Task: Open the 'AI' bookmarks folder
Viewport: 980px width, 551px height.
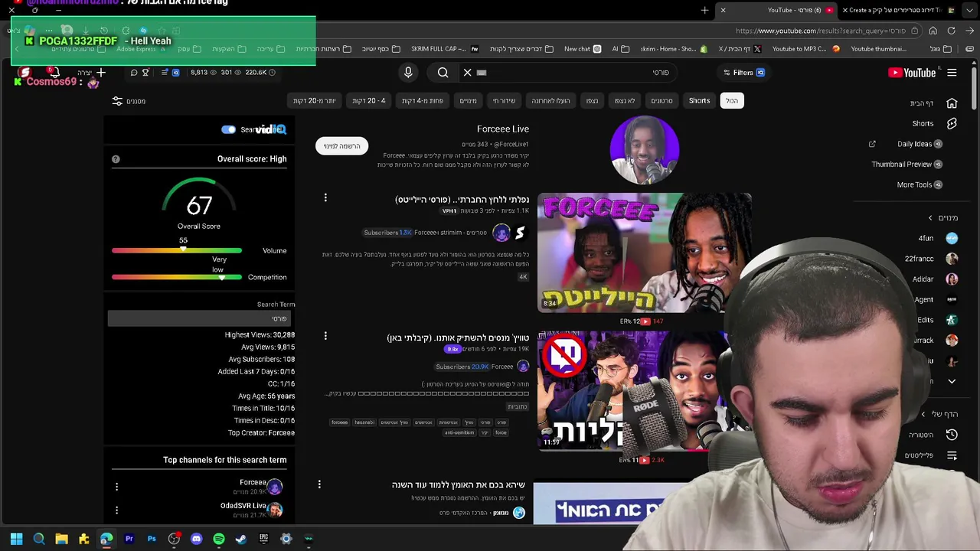Action: (620, 49)
